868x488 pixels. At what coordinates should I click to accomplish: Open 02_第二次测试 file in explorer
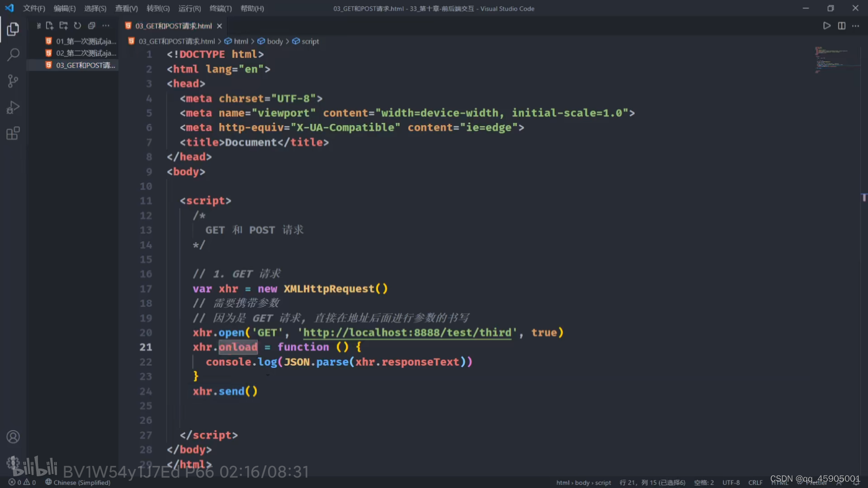click(85, 53)
